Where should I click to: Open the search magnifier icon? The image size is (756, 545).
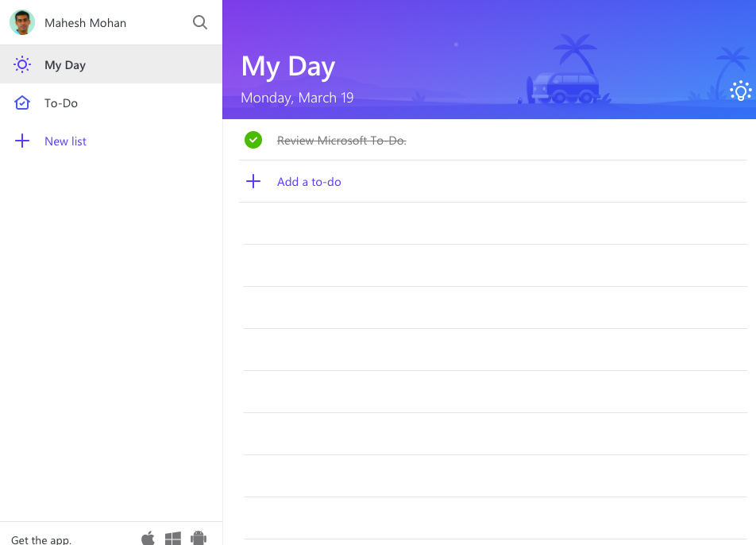[x=200, y=23]
